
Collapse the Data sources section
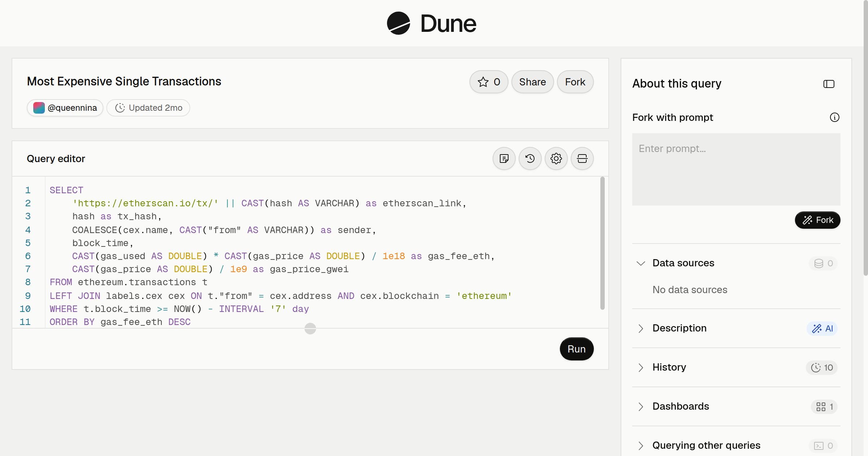641,263
